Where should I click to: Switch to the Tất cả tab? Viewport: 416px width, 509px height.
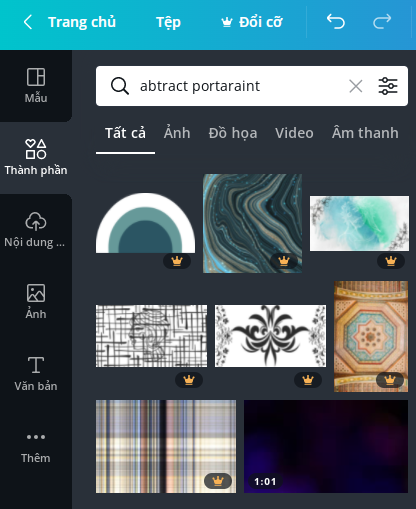(125, 133)
